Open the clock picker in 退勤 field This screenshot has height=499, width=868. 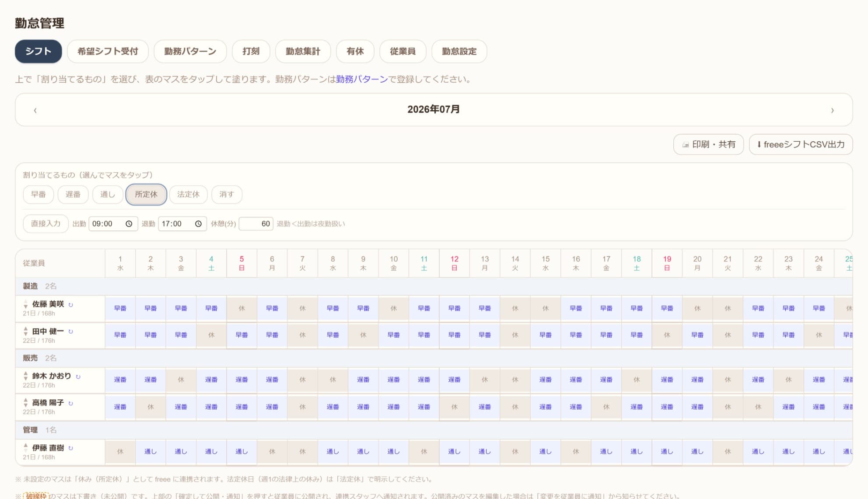[x=198, y=224]
